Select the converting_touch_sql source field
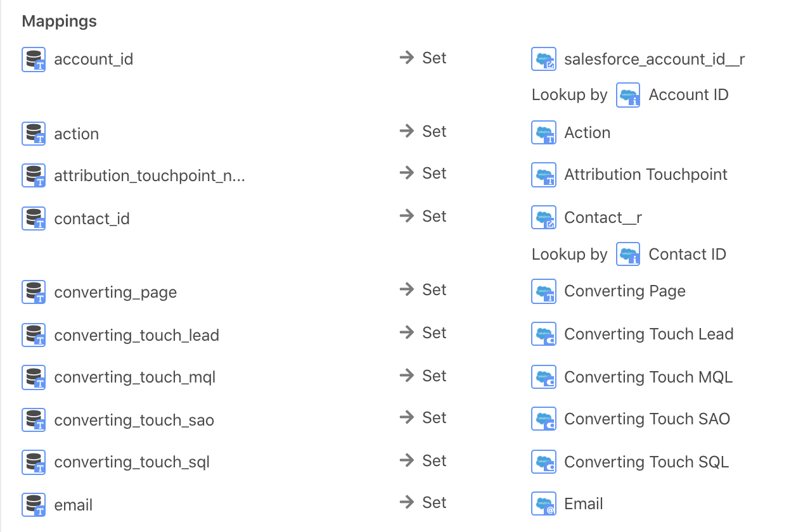This screenshot has width=803, height=532. (132, 462)
